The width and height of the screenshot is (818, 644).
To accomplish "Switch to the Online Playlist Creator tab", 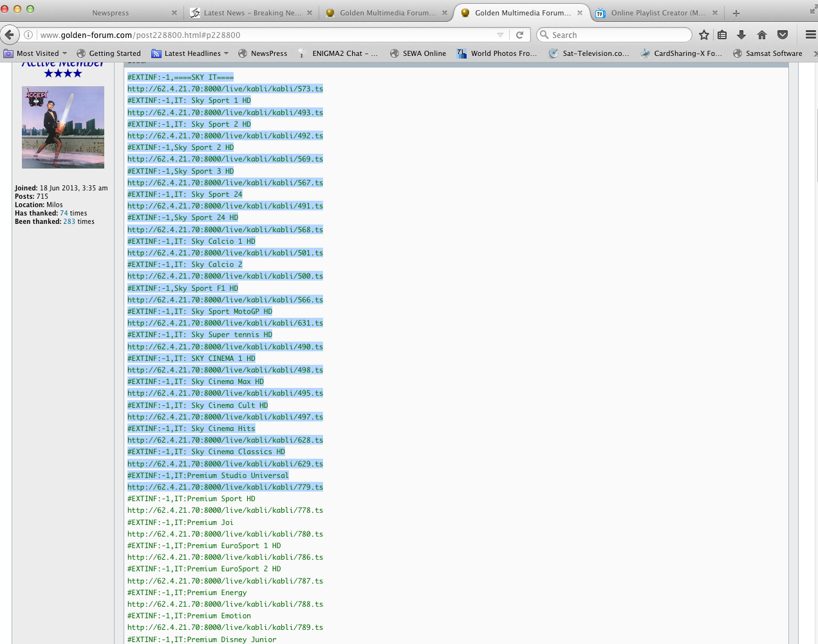I will click(658, 13).
